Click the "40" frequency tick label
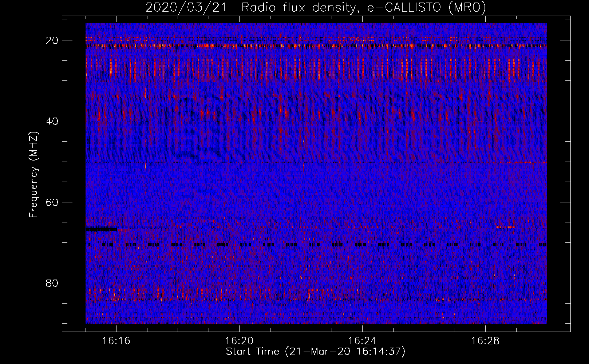The width and height of the screenshot is (589, 364). click(52, 121)
